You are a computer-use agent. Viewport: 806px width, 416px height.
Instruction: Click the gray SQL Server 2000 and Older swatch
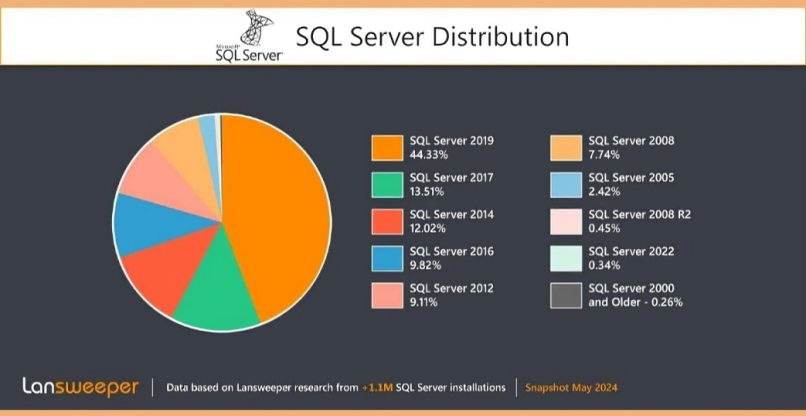[x=565, y=295]
